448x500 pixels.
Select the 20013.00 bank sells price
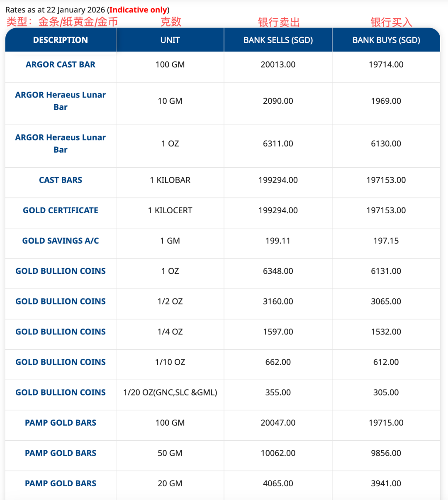coord(278,65)
